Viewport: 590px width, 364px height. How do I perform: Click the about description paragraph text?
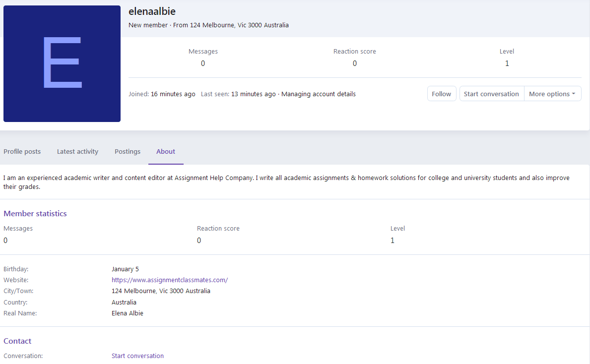(x=286, y=182)
